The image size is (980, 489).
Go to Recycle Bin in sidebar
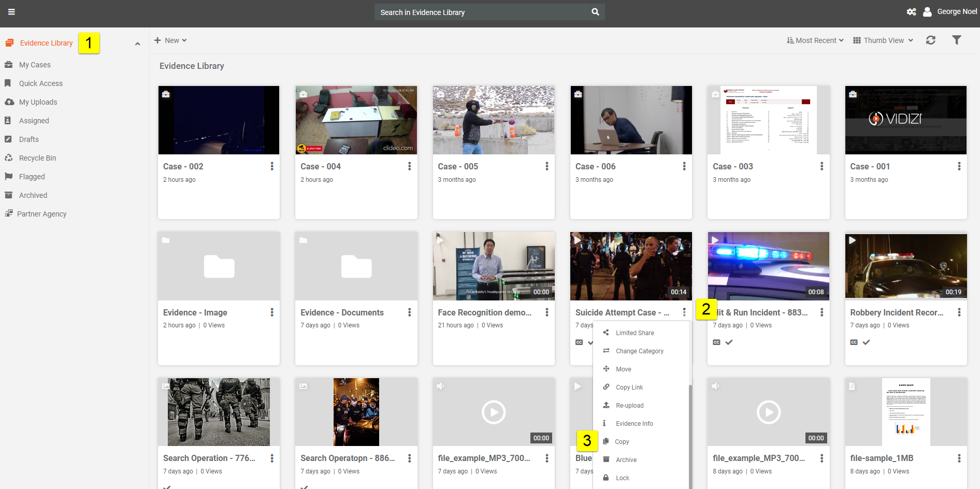click(37, 158)
